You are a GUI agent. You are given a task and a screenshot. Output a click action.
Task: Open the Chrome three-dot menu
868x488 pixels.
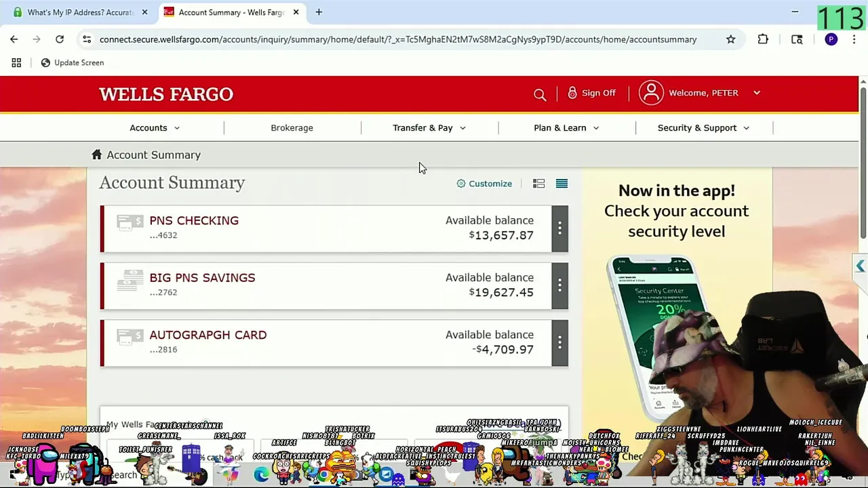[854, 39]
